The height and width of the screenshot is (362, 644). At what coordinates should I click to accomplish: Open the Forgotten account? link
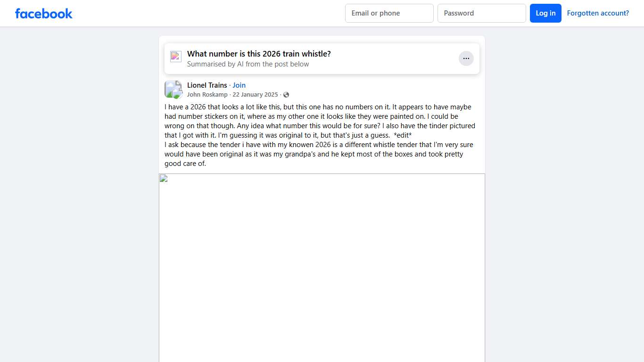[598, 13]
